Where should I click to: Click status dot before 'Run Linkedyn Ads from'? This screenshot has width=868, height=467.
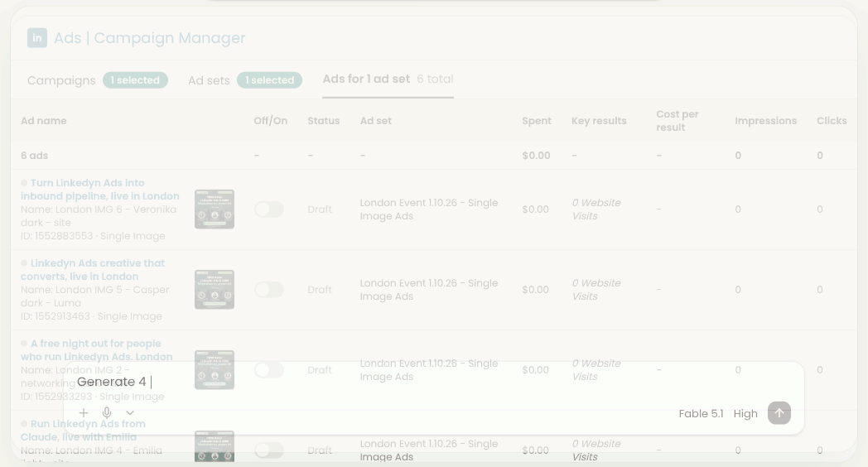pos(24,423)
